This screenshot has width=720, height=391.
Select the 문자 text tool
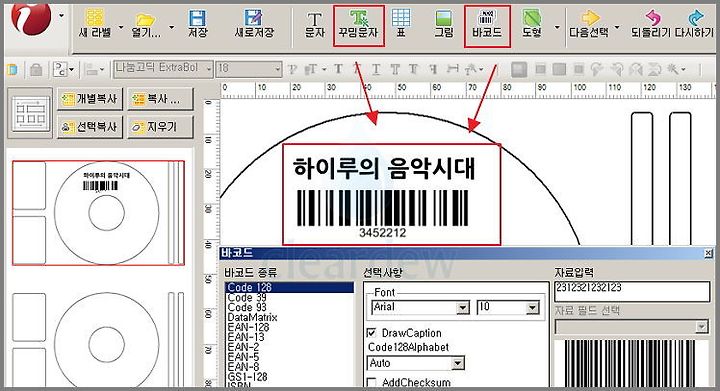pyautogui.click(x=315, y=25)
